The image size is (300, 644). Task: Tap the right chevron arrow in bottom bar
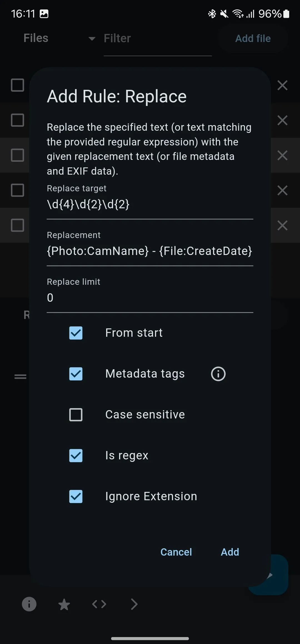pos(134,604)
